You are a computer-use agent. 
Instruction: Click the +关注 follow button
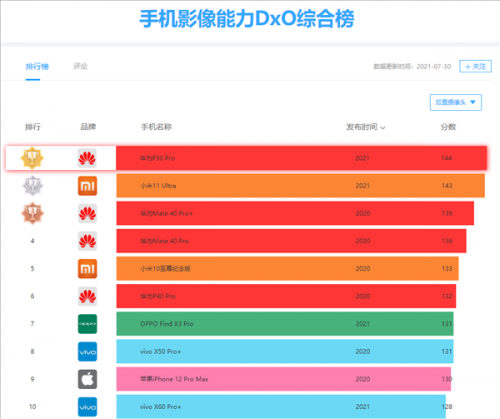point(475,66)
